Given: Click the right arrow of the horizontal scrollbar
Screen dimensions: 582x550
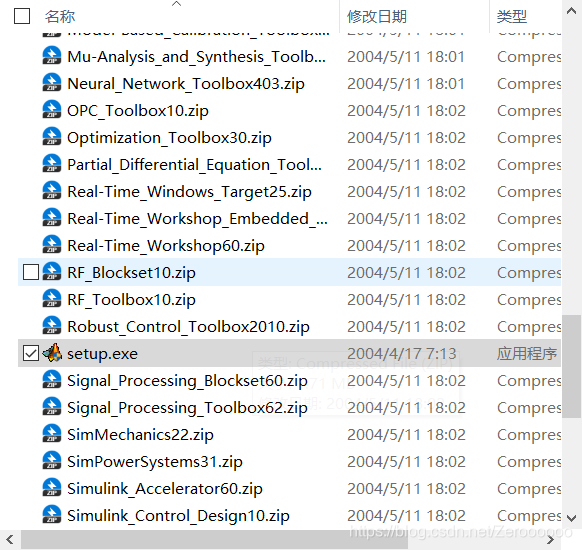Looking at the screenshot, I should point(551,540).
